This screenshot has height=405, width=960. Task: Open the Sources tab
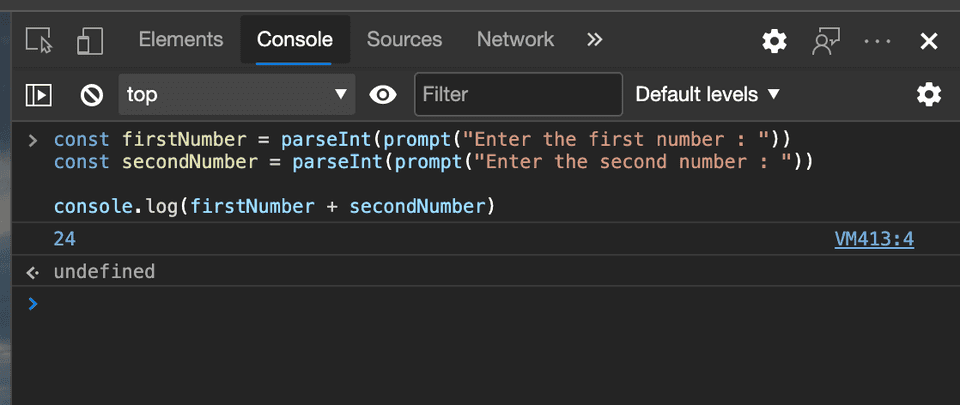coord(404,40)
